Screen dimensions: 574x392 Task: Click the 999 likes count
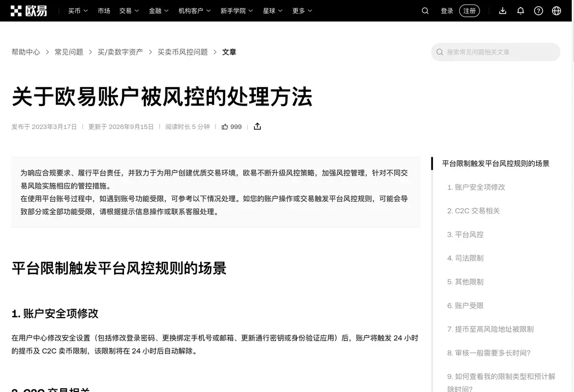click(x=236, y=127)
